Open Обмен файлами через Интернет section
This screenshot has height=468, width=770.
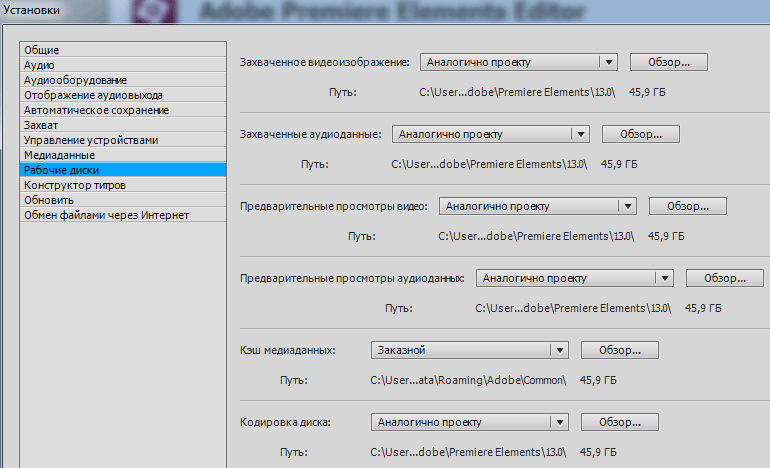tap(123, 215)
